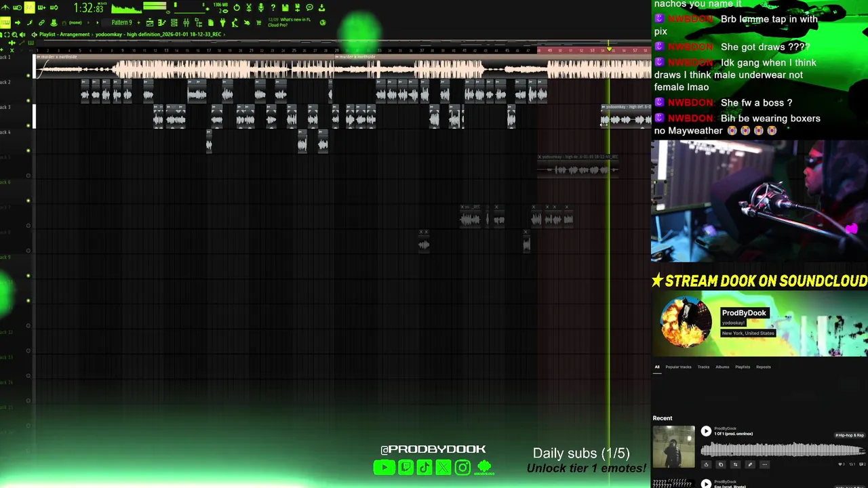This screenshot has width=868, height=488.
Task: Open the project files icon
Action: click(211, 22)
